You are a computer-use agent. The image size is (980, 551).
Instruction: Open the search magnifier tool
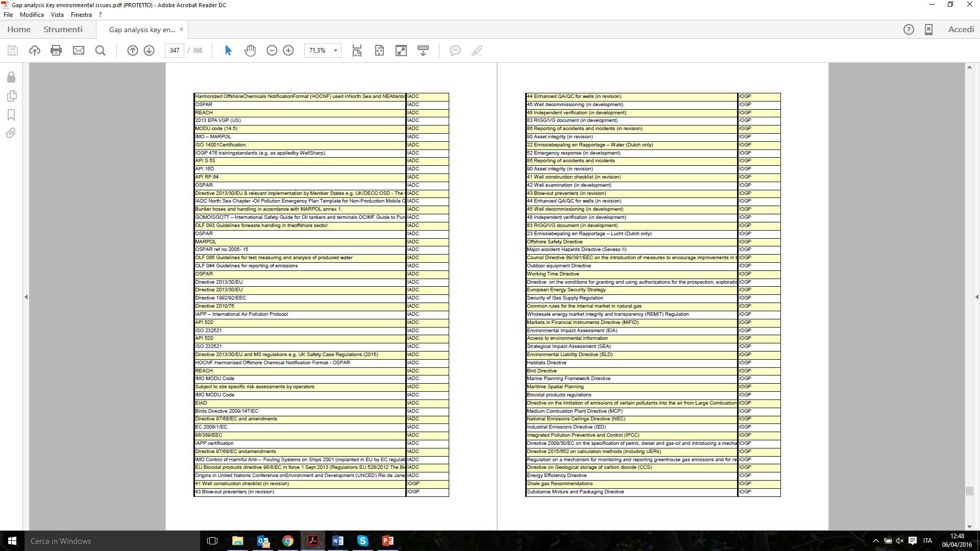101,51
